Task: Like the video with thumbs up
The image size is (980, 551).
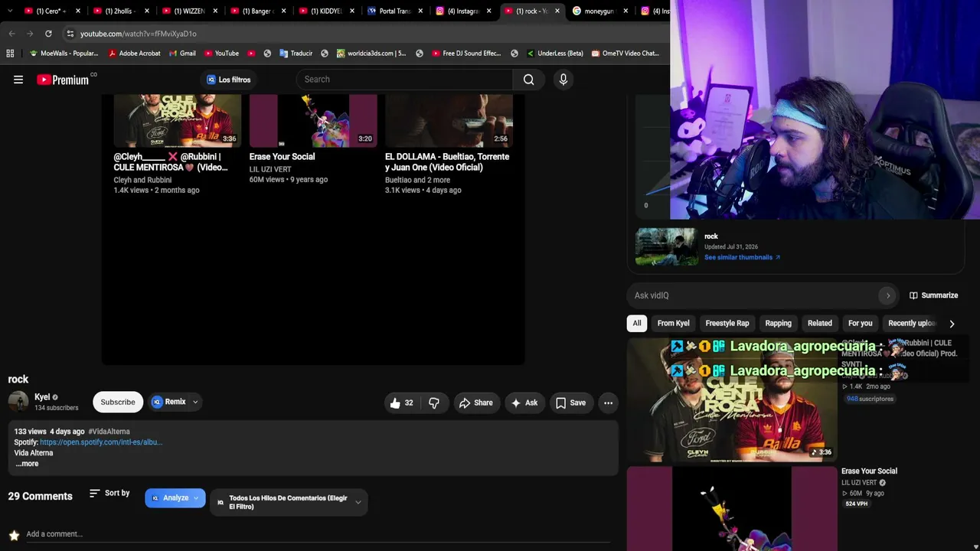Action: tap(402, 403)
